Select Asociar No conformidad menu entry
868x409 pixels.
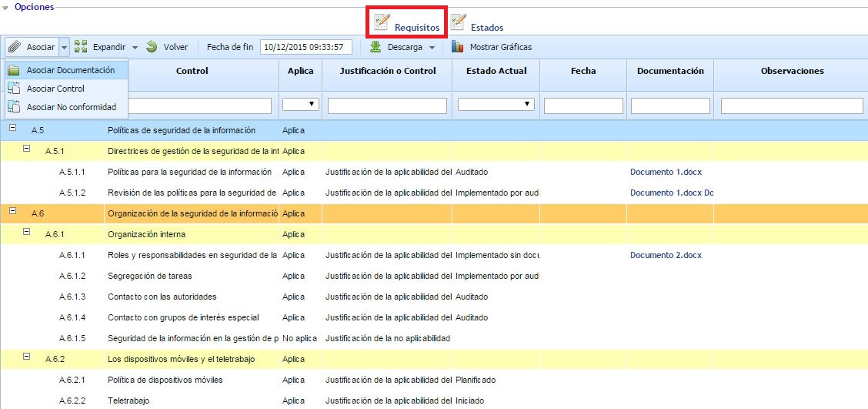(x=71, y=107)
